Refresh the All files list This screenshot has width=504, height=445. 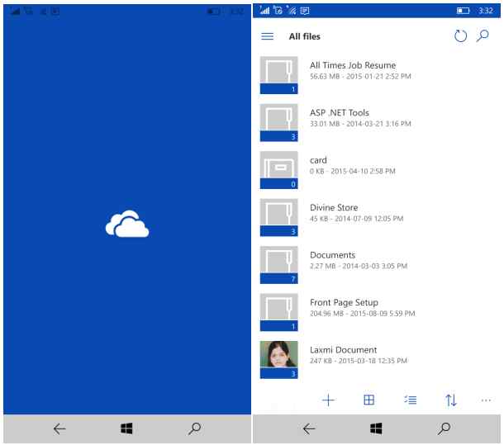click(460, 36)
